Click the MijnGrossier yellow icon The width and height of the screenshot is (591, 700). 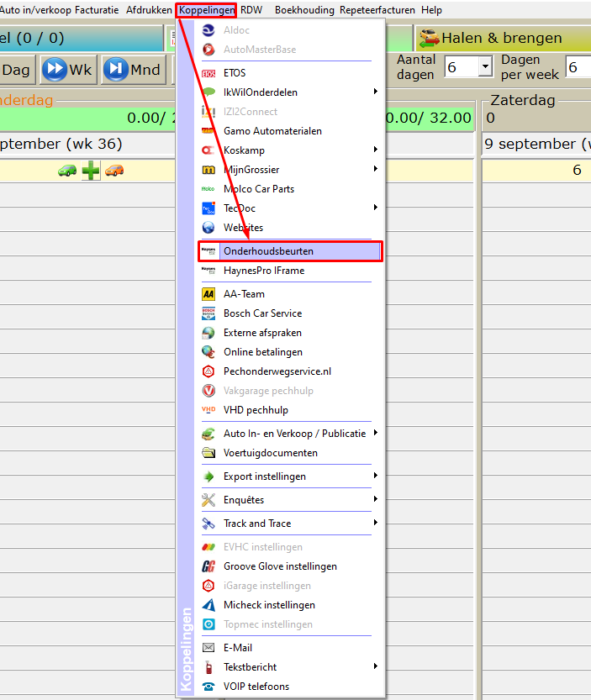[x=208, y=170]
